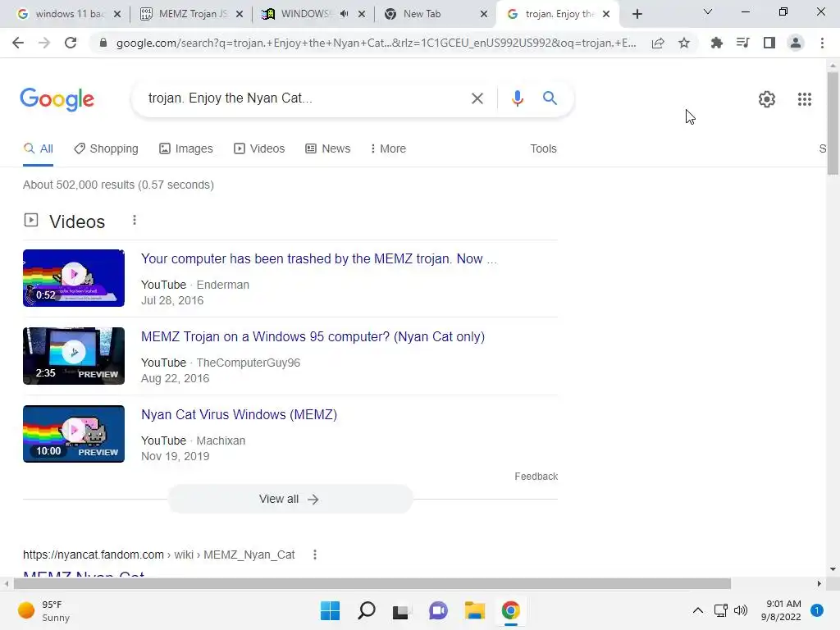The width and height of the screenshot is (840, 630).
Task: Toggle the Chrome side panel
Action: tap(769, 43)
